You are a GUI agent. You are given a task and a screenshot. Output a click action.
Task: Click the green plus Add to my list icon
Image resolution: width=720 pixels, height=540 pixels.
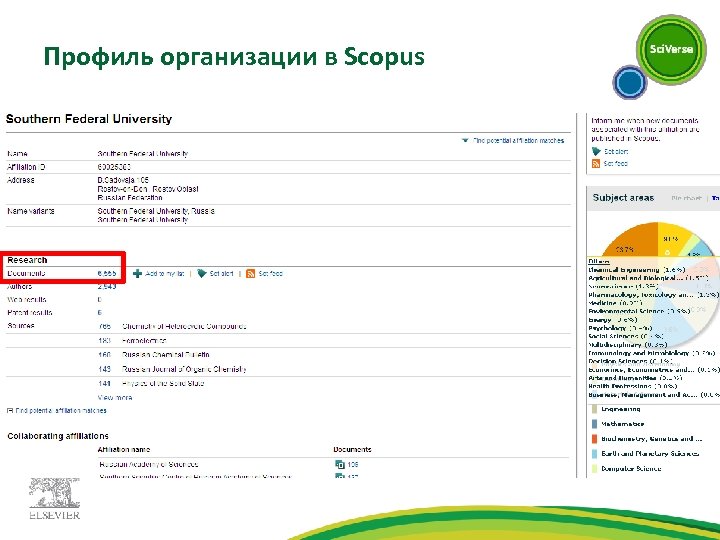(137, 274)
